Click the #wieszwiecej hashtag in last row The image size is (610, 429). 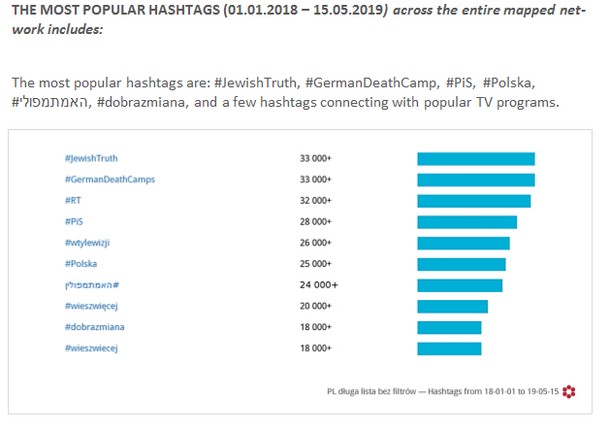[x=91, y=348]
